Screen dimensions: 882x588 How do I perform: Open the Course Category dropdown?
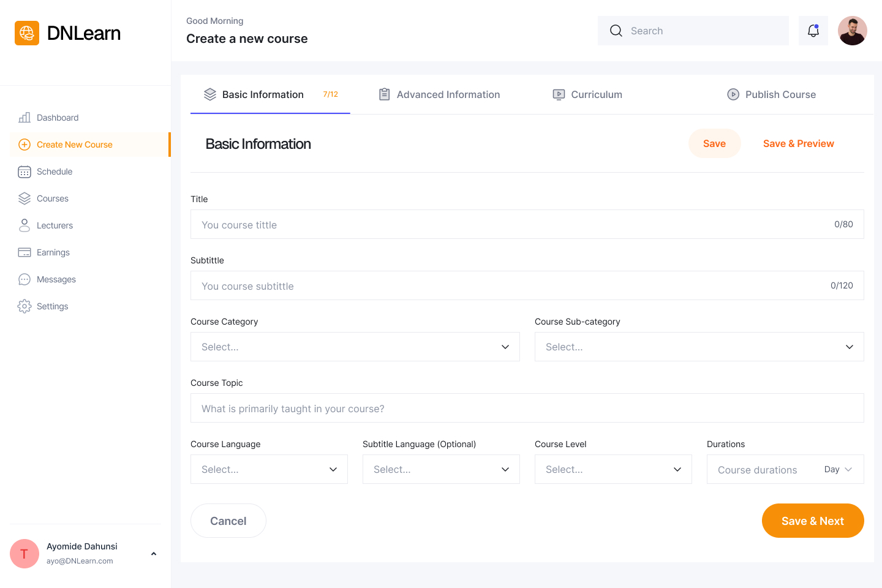[355, 347]
